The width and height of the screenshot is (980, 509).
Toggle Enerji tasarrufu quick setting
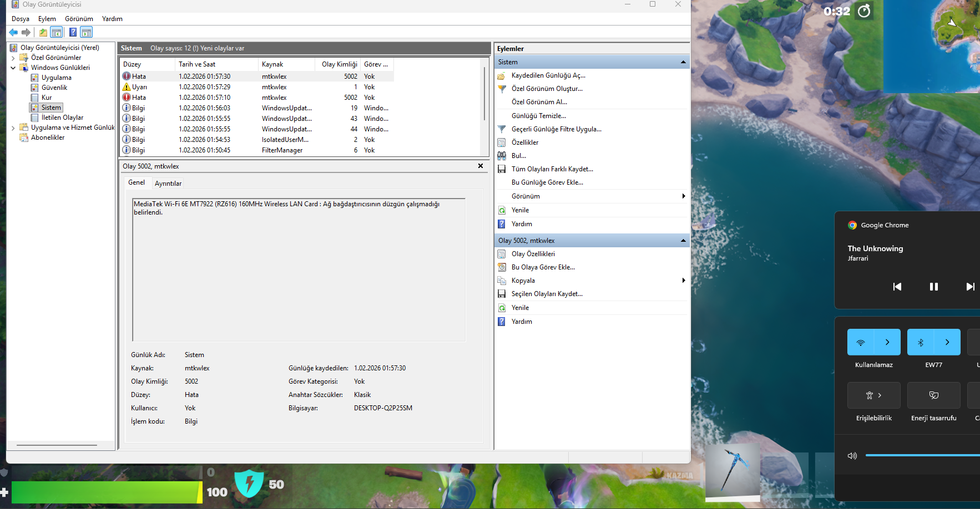[x=934, y=395]
